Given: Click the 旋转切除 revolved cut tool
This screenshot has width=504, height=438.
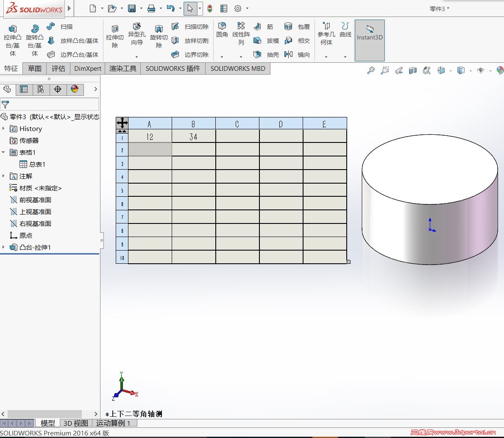Looking at the screenshot, I should (159, 36).
